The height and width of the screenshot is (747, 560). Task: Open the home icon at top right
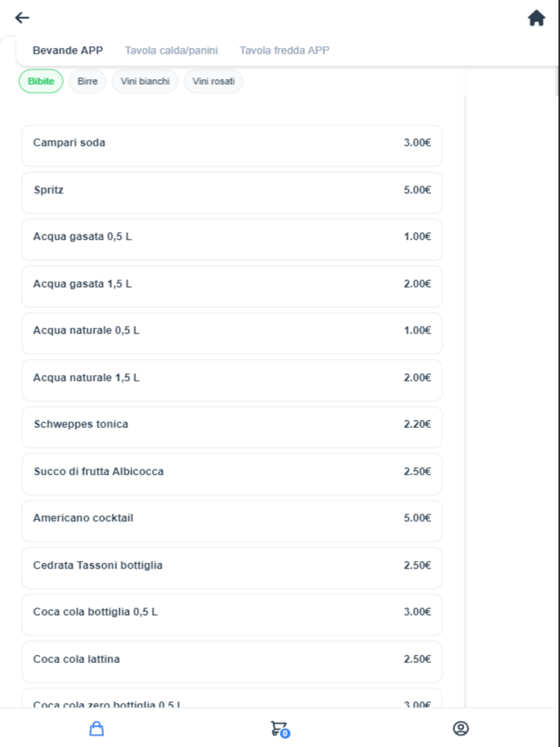pyautogui.click(x=536, y=18)
